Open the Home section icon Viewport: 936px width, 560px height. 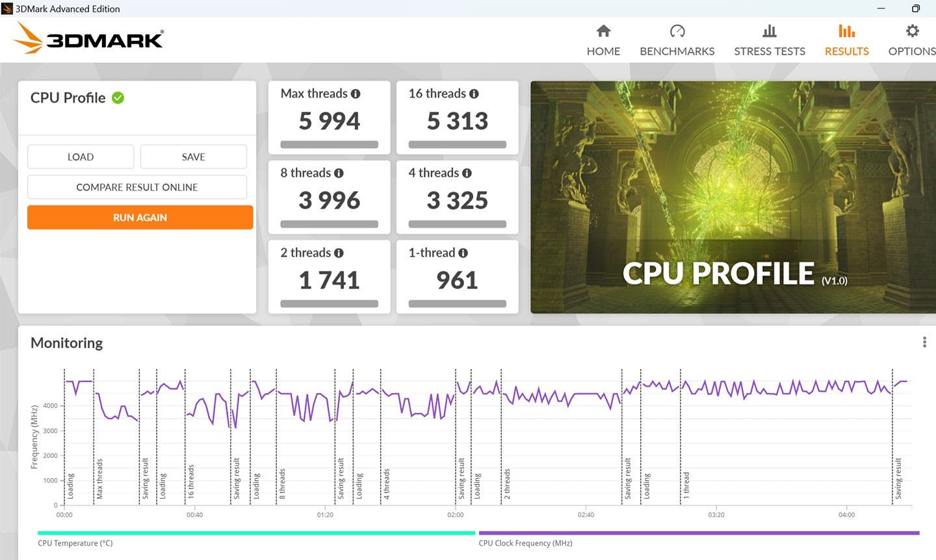click(603, 31)
